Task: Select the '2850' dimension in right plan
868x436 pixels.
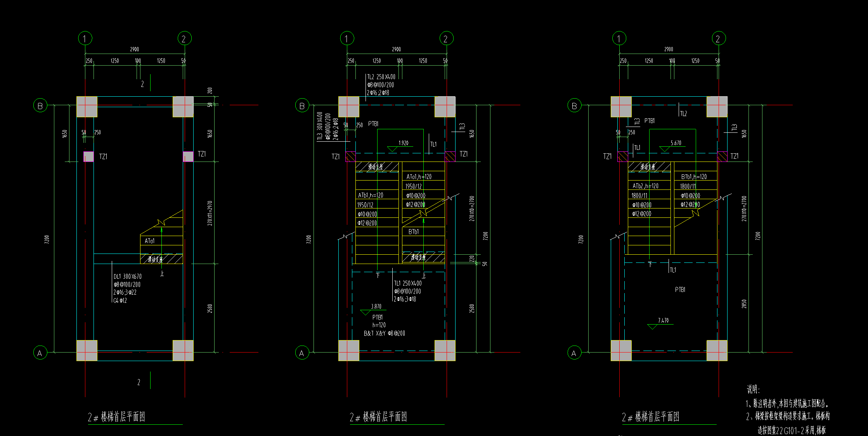Action: [744, 304]
